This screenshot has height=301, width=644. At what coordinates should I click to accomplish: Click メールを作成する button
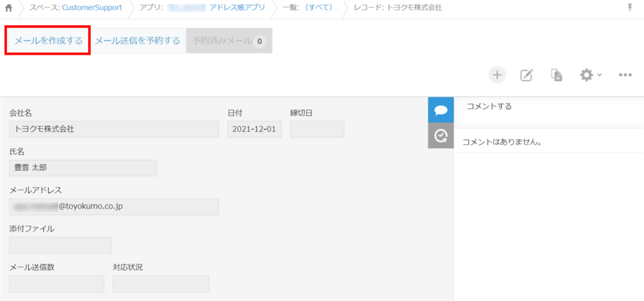tap(48, 41)
